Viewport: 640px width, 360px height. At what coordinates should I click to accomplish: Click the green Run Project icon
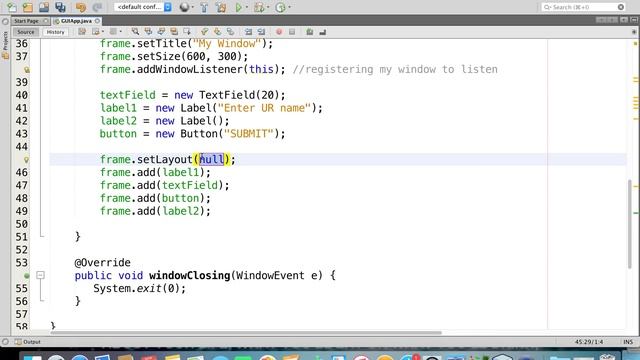(239, 7)
